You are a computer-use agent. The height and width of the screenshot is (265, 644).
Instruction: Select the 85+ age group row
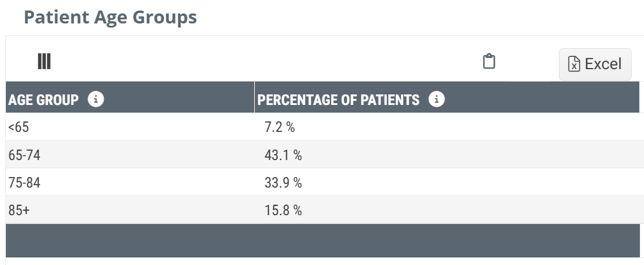click(19, 210)
